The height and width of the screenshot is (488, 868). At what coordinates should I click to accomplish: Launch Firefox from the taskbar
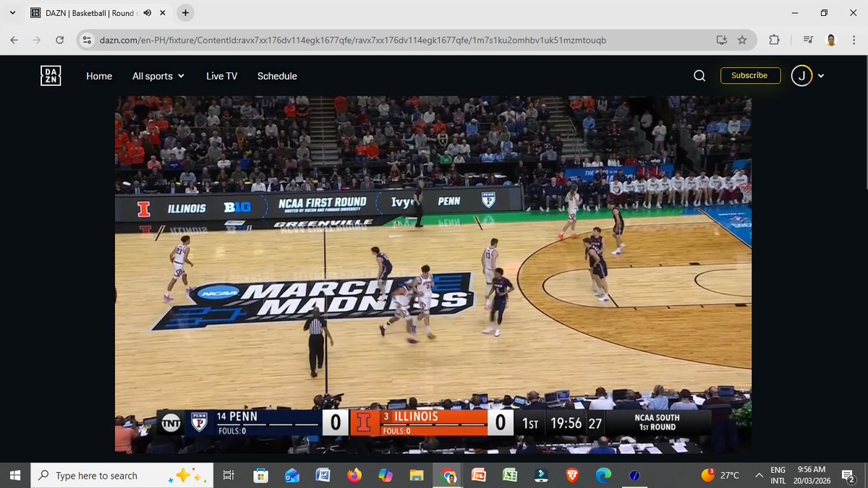pos(354,475)
